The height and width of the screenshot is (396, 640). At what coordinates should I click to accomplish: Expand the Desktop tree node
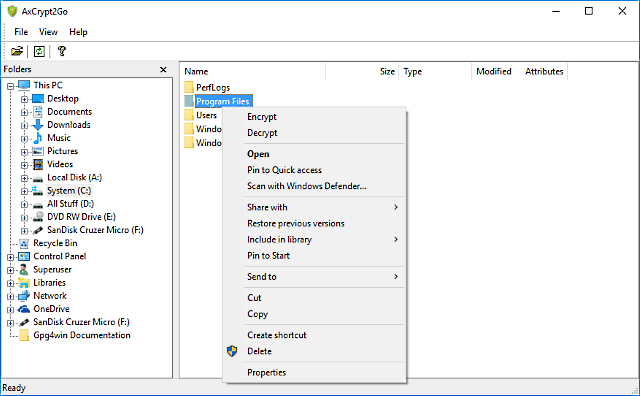tap(24, 99)
